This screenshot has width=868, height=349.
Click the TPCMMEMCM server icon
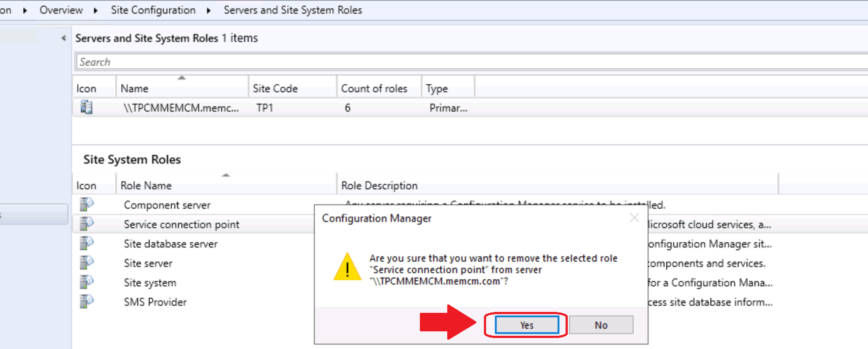tap(87, 107)
